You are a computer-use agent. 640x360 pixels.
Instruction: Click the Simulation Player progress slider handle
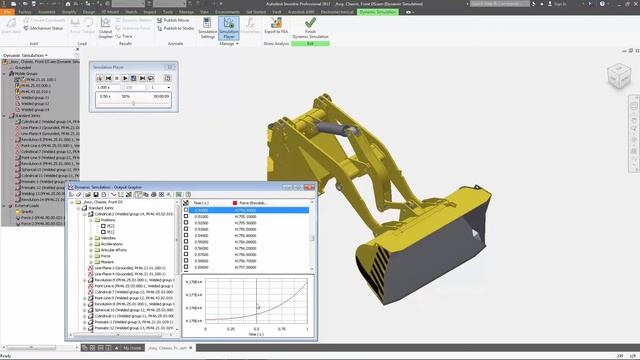(133, 103)
